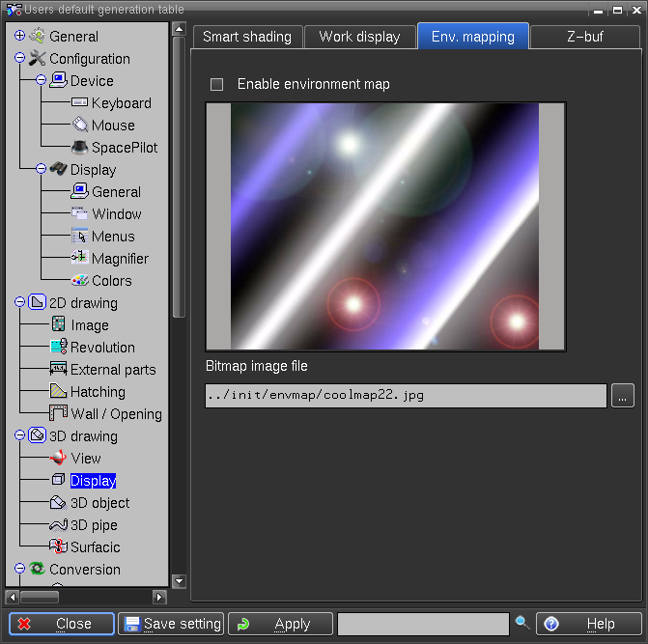Click the bitmap image file path field

(406, 395)
